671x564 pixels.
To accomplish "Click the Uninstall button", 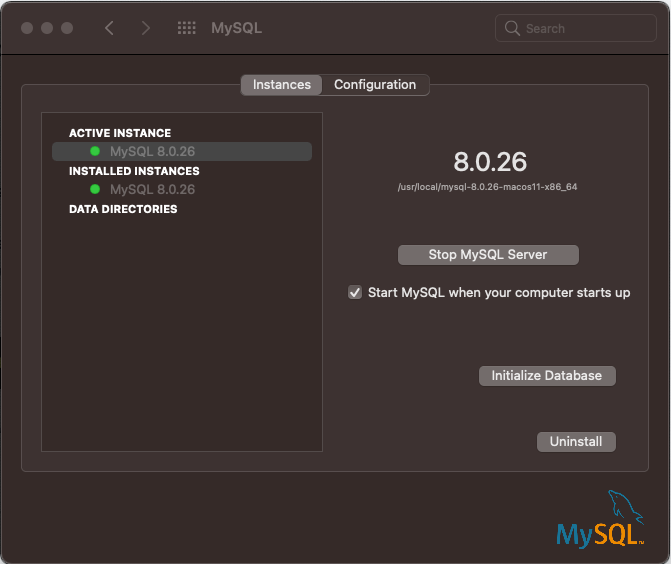I will pos(576,442).
